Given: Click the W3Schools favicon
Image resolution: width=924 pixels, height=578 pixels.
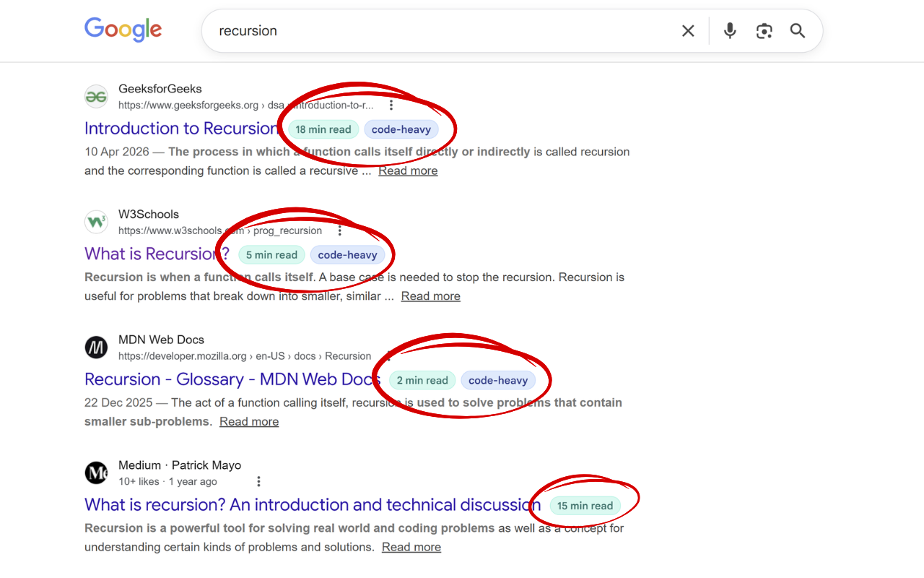Looking at the screenshot, I should click(96, 222).
